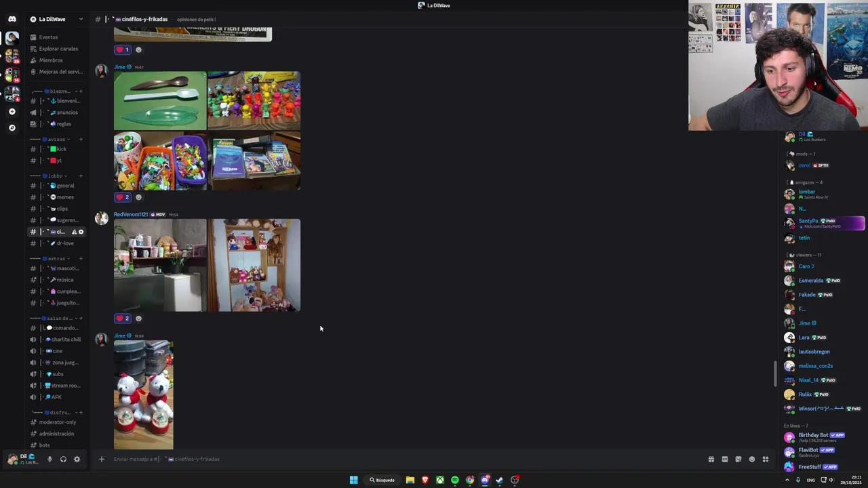
Task: Open Jime's teddy bears photo
Action: pyautogui.click(x=144, y=395)
